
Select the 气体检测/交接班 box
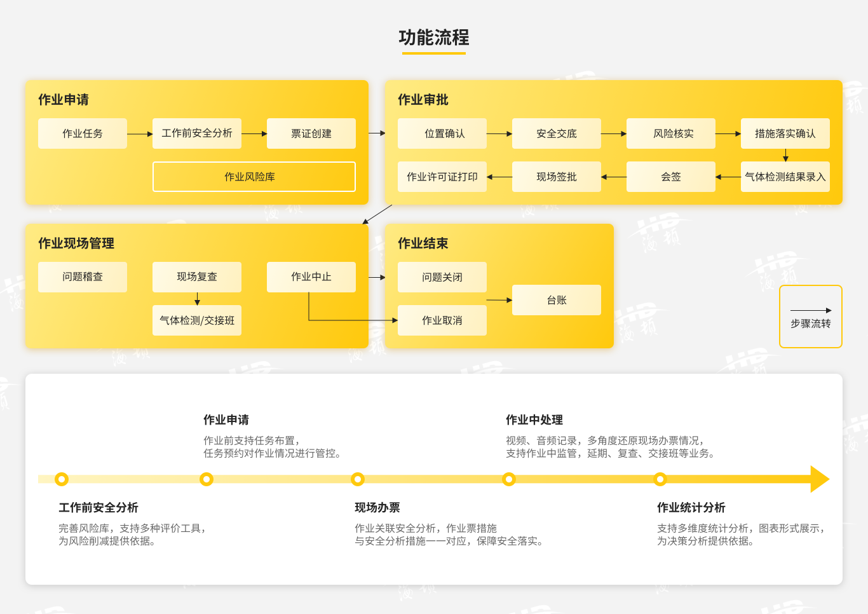tap(197, 320)
